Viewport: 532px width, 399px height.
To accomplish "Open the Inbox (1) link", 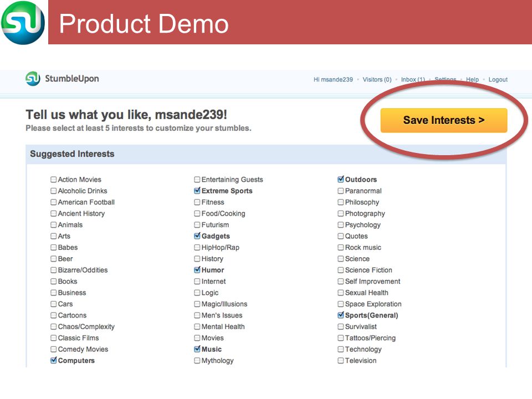I will (413, 79).
